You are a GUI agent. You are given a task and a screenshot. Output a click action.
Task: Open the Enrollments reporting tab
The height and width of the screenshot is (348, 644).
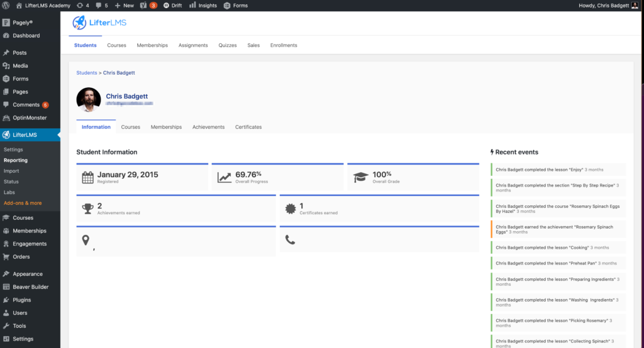point(284,45)
